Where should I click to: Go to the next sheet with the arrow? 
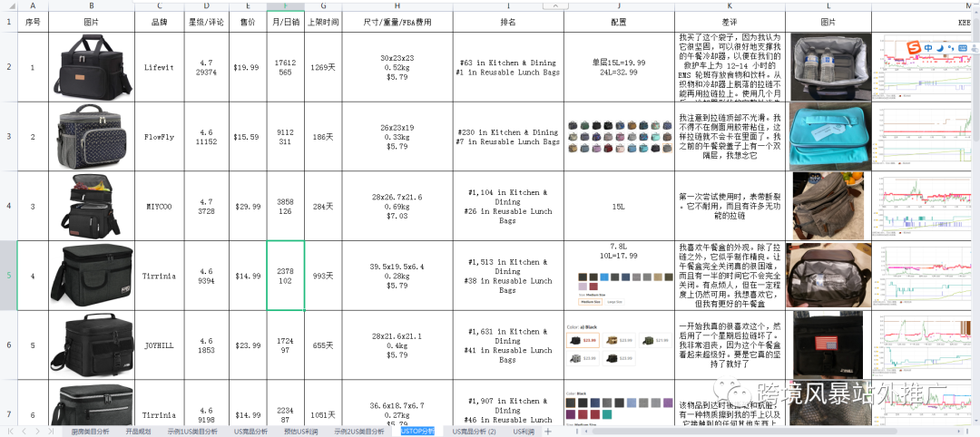[37, 432]
